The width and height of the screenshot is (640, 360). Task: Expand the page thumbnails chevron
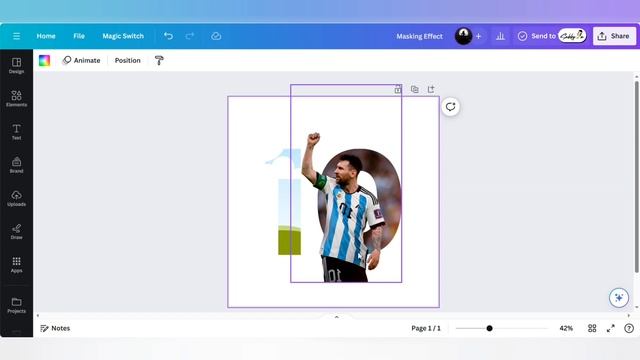coord(337,317)
